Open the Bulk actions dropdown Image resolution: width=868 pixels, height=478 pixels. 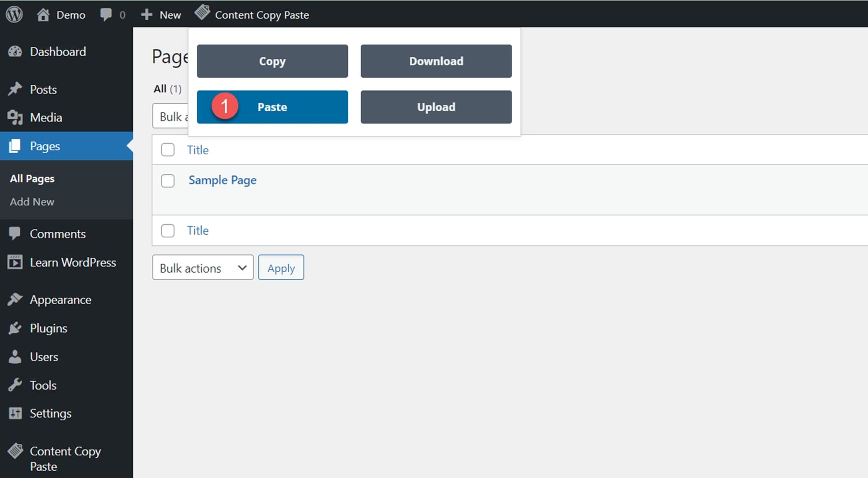pos(203,267)
